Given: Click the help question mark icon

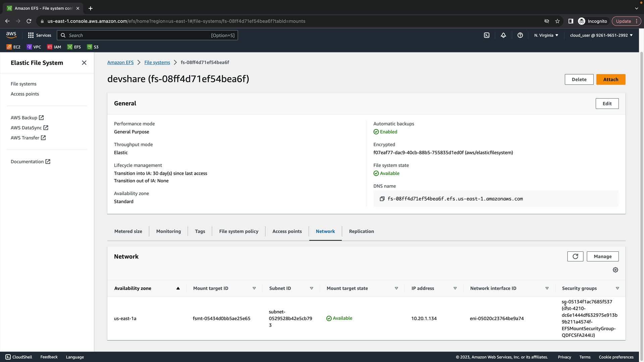Looking at the screenshot, I should click(520, 35).
